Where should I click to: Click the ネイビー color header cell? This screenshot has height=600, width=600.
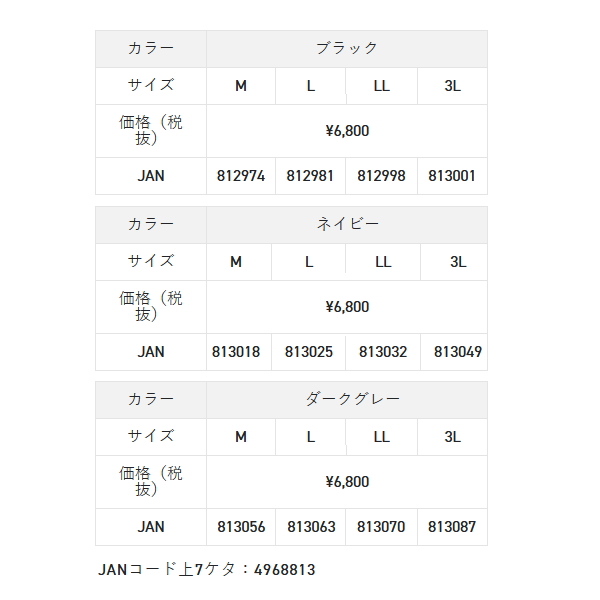pos(347,224)
